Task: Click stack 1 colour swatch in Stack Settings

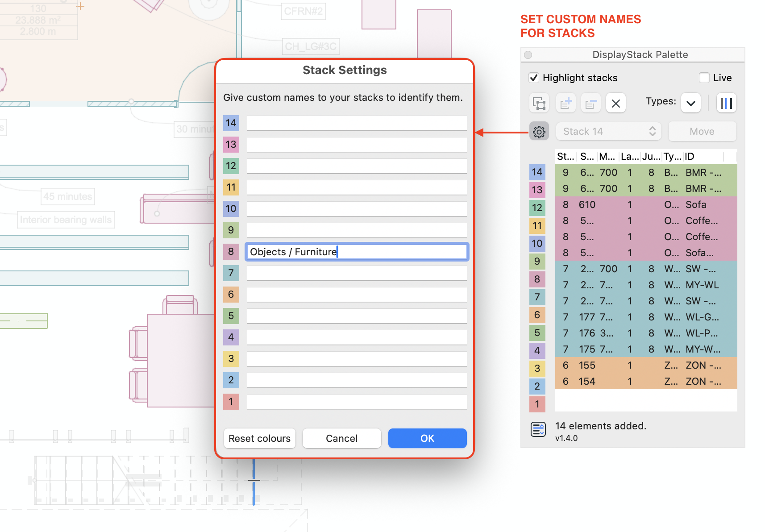Action: point(231,402)
